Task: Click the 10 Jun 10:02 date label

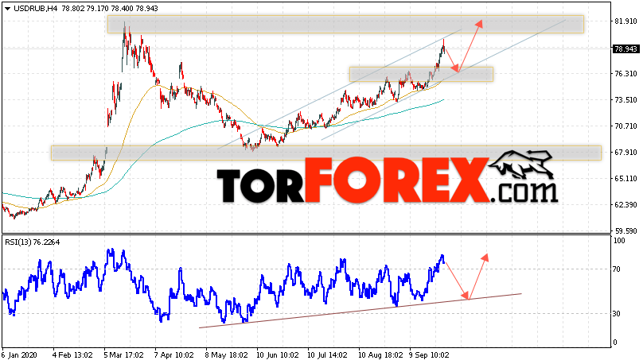Action: click(277, 355)
